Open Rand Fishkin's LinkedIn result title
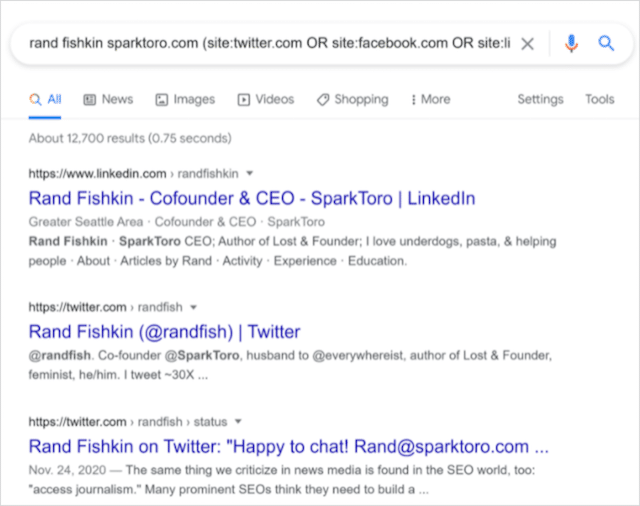The height and width of the screenshot is (506, 640). tap(252, 198)
